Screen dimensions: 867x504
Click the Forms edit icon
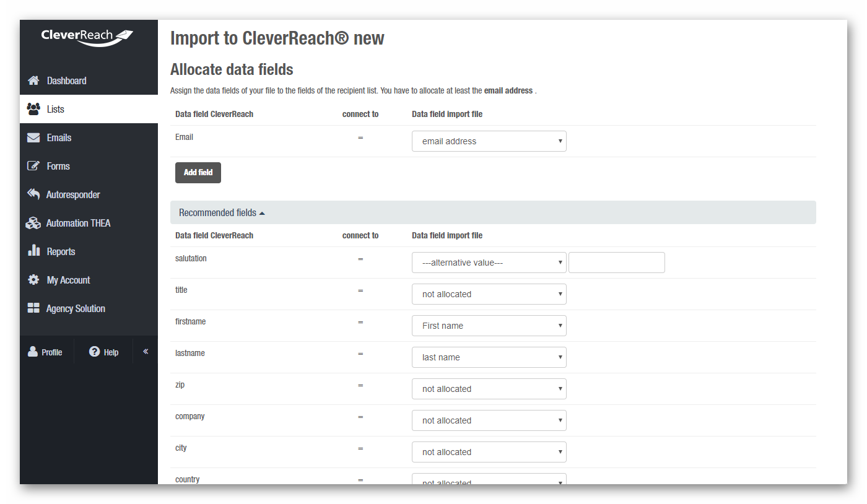click(x=33, y=166)
